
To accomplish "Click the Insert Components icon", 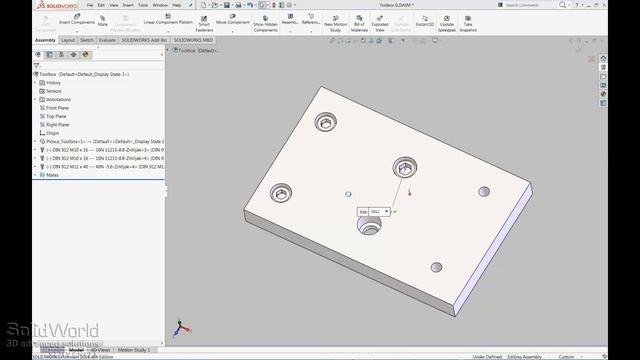I will (77, 16).
